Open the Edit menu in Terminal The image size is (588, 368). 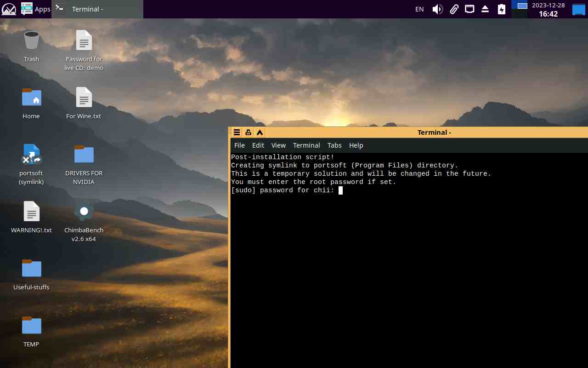point(258,145)
